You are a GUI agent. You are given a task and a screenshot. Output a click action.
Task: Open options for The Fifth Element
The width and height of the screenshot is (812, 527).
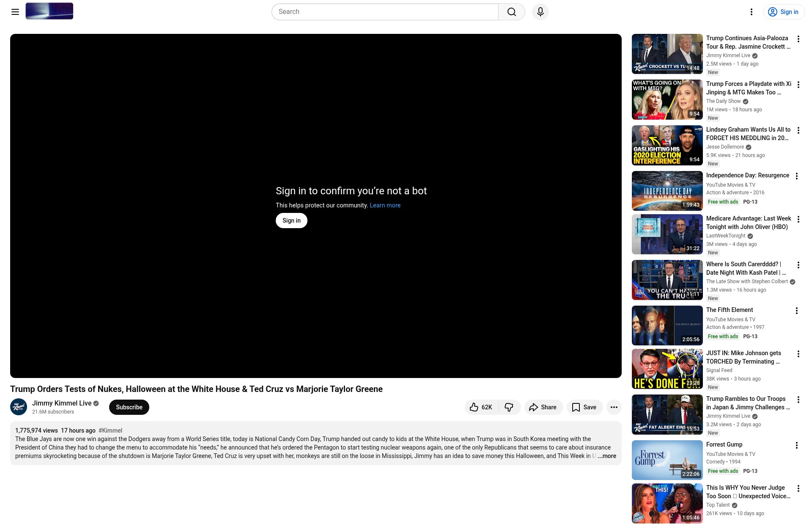pyautogui.click(x=796, y=311)
